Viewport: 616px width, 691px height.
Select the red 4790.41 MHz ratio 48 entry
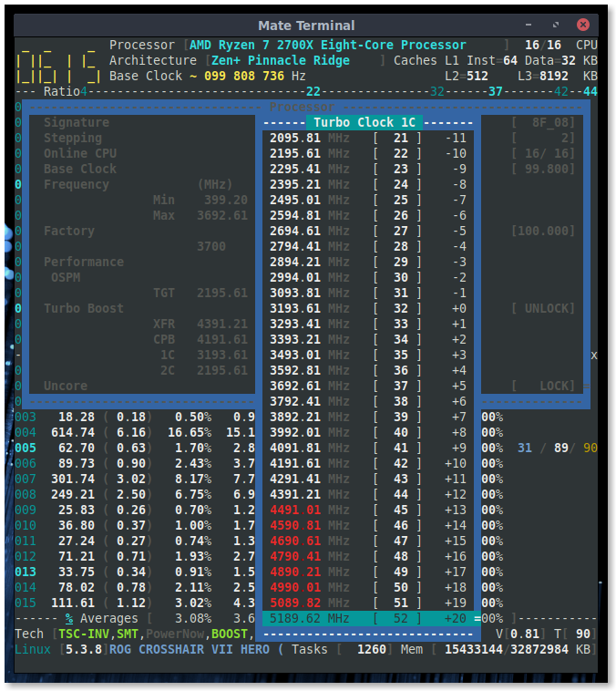pos(368,556)
